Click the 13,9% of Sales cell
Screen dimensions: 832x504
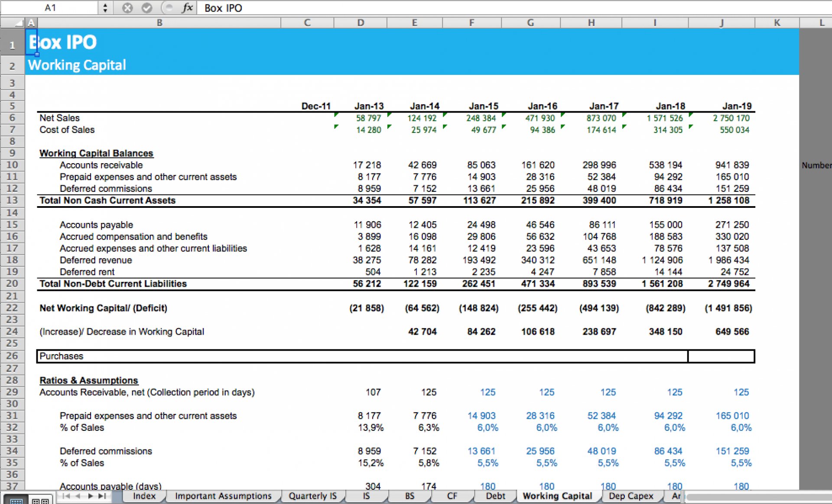[370, 427]
